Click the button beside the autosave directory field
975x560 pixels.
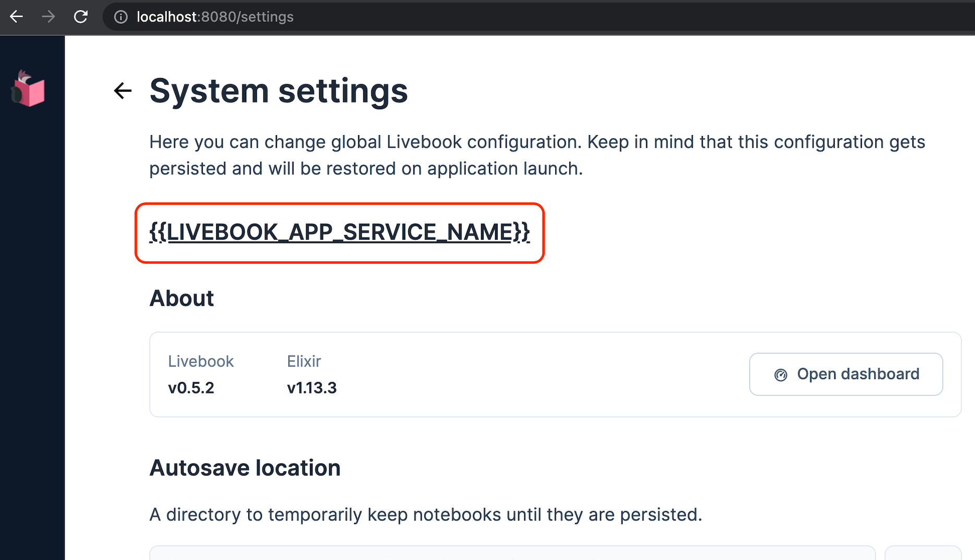point(923,555)
